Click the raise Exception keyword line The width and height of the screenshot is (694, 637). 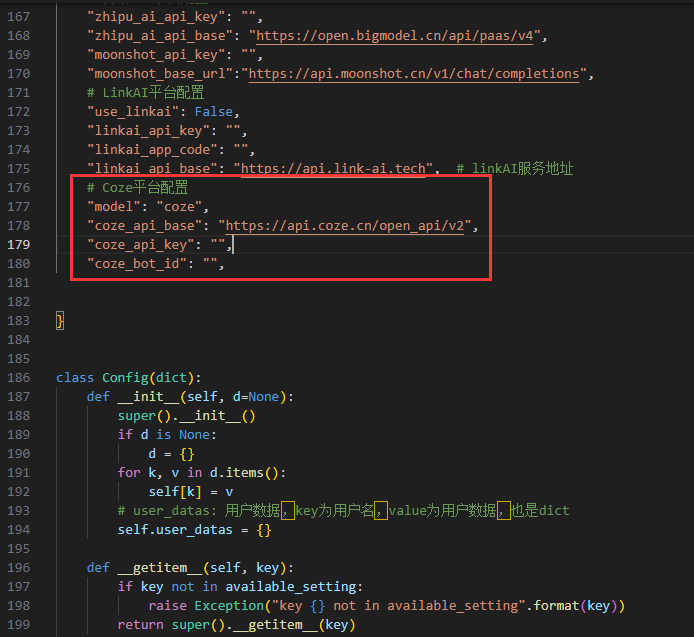tap(386, 605)
